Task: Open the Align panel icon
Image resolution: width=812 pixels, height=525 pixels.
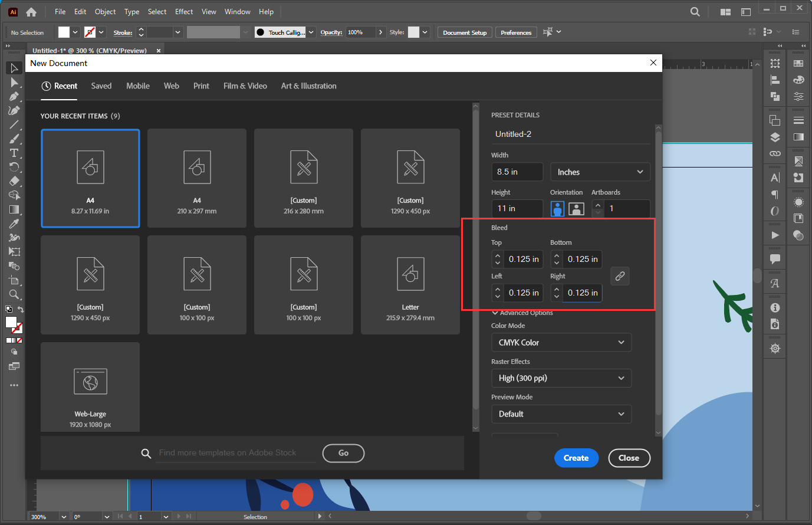Action: [x=775, y=80]
